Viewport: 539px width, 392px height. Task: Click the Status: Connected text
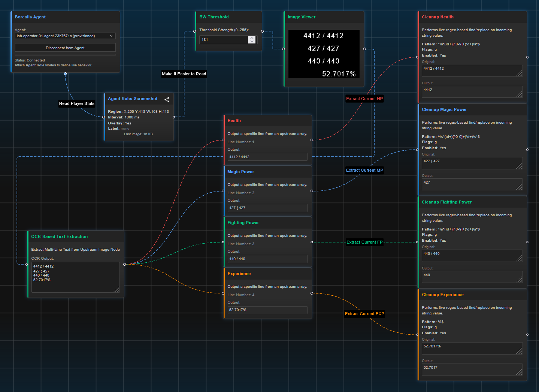[30, 60]
